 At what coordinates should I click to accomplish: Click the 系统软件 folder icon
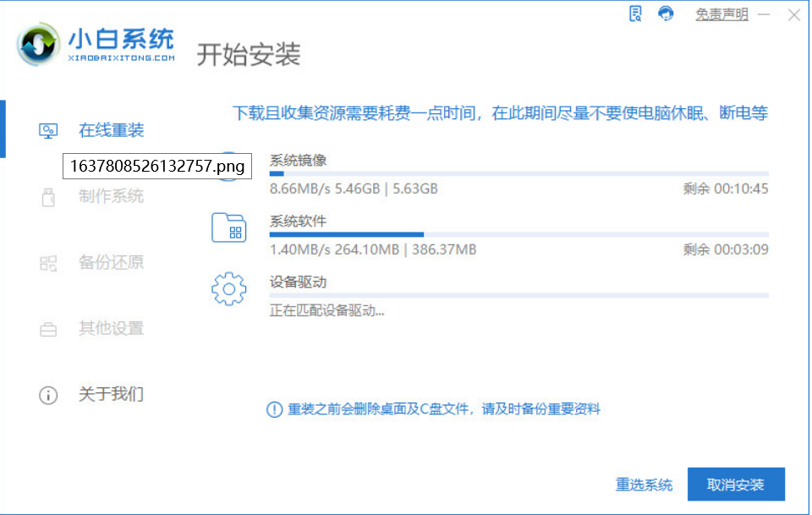(x=228, y=227)
